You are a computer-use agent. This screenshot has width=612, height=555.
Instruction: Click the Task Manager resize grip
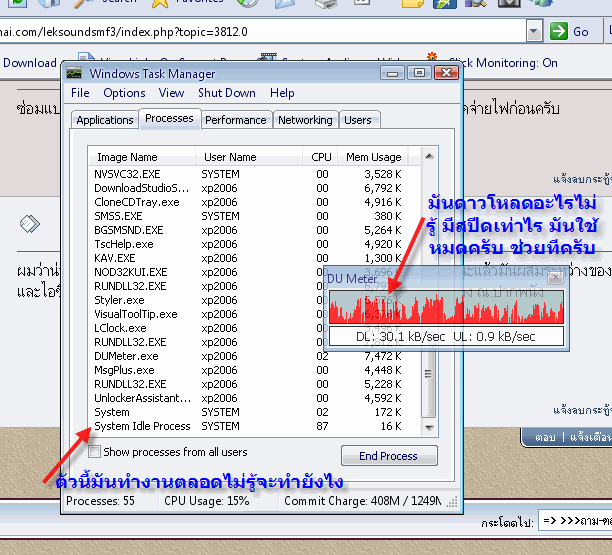[x=452, y=502]
